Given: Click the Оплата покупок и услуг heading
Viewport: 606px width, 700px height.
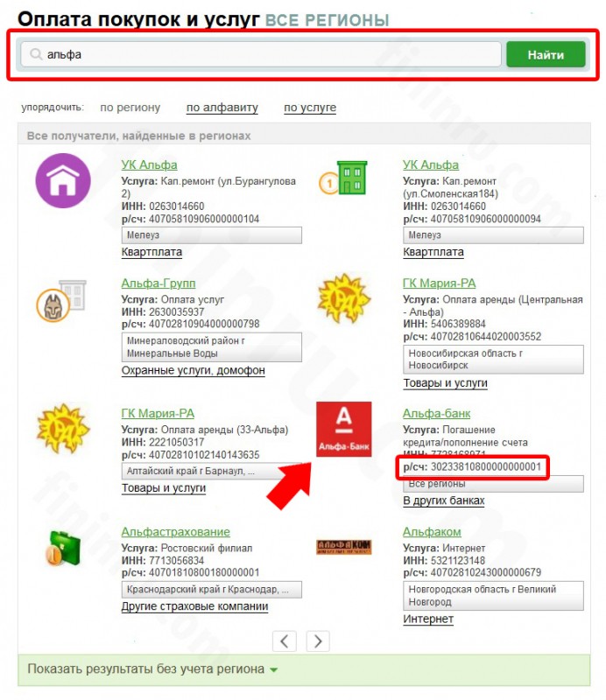Looking at the screenshot, I should (x=138, y=19).
